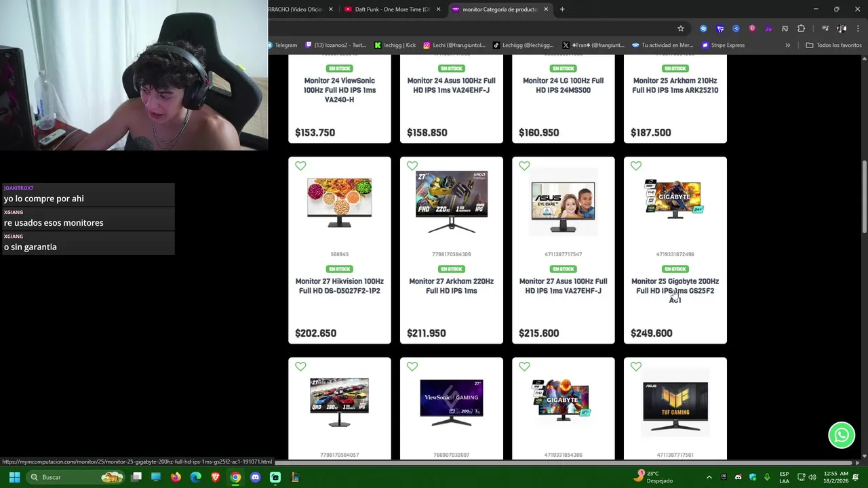Screen dimensions: 868x488
Task: Expand hidden bookmarks chevron
Action: [x=788, y=45]
